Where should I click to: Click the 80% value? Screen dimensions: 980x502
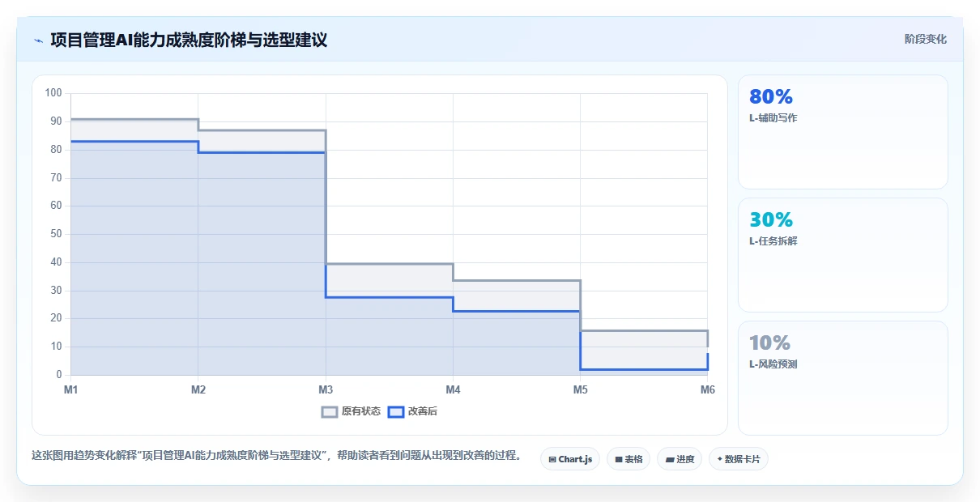tap(771, 97)
